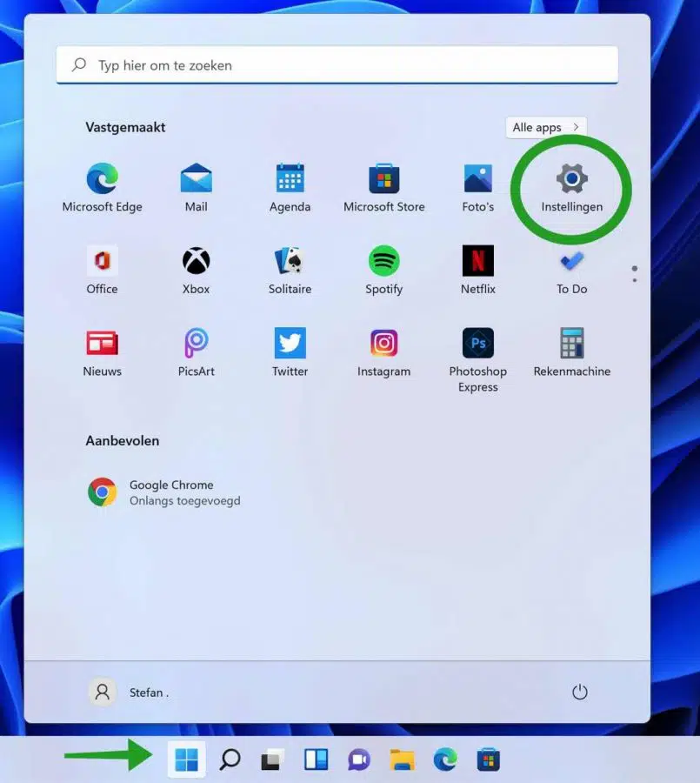Open the Nieuws app
The width and height of the screenshot is (700, 783).
pyautogui.click(x=103, y=352)
